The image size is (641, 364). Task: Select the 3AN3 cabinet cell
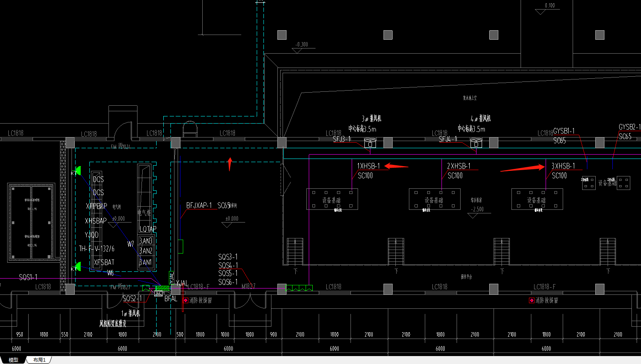point(145,241)
